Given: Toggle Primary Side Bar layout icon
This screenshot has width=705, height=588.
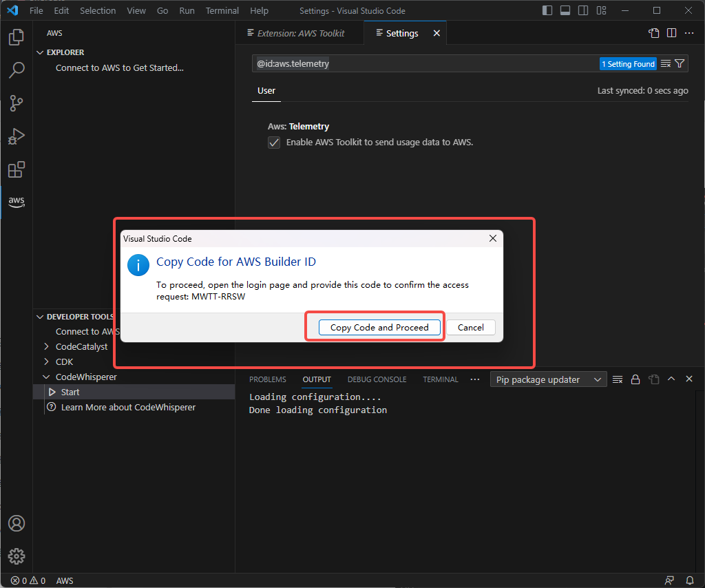Looking at the screenshot, I should click(x=547, y=10).
